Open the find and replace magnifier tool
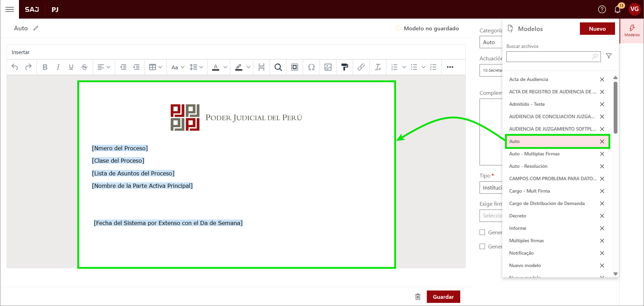The image size is (644, 306). pyautogui.click(x=278, y=67)
